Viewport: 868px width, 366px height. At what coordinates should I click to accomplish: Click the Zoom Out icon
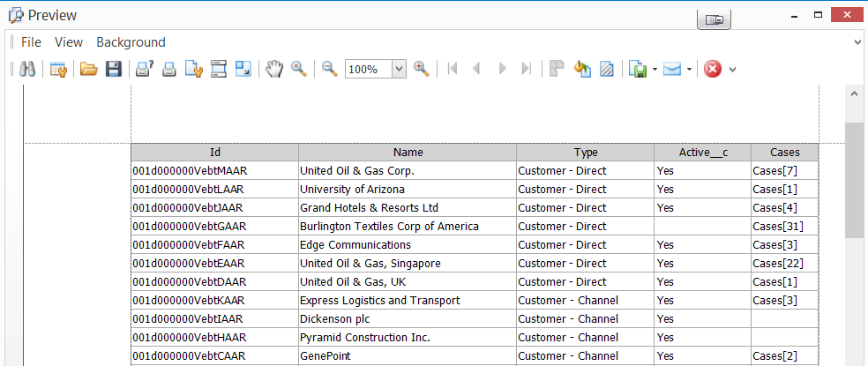pos(330,69)
